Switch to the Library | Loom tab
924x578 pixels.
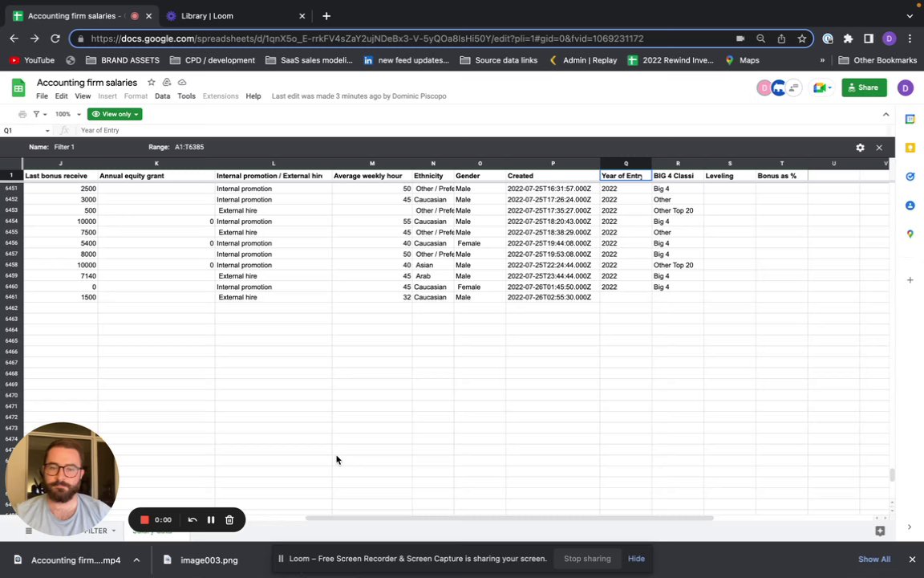236,16
